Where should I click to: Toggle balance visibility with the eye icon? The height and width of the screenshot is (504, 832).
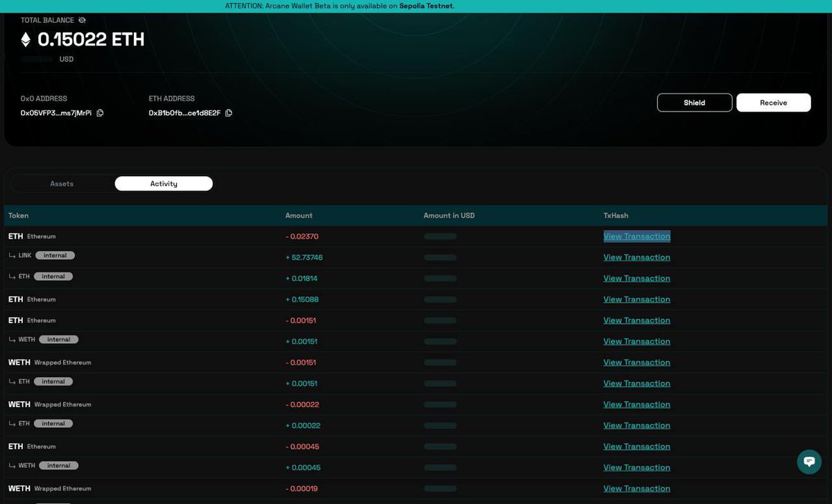click(x=82, y=20)
